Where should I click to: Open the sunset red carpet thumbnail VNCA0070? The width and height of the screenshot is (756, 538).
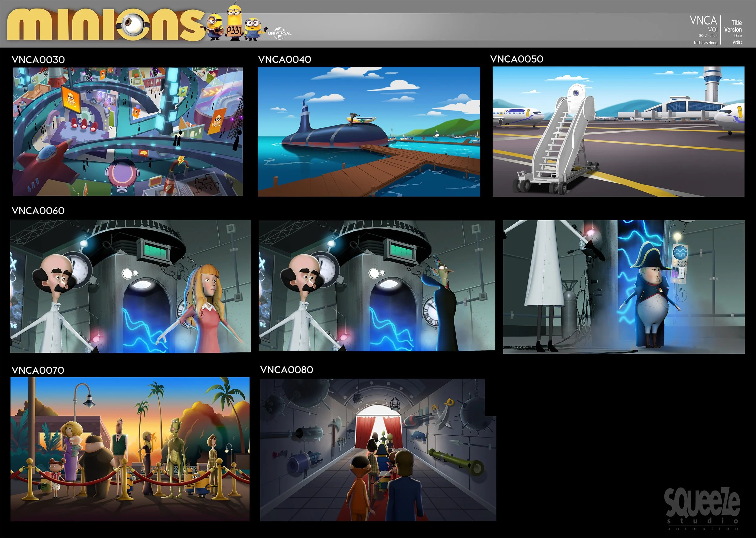130,449
